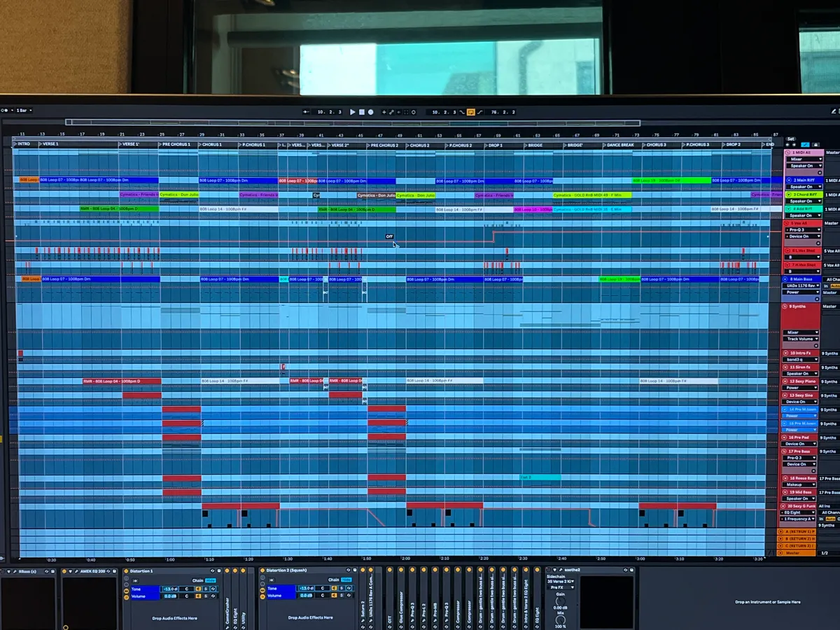Select the DANCE BREAK locator marker
Screen dimensions: 840x630
(x=619, y=145)
